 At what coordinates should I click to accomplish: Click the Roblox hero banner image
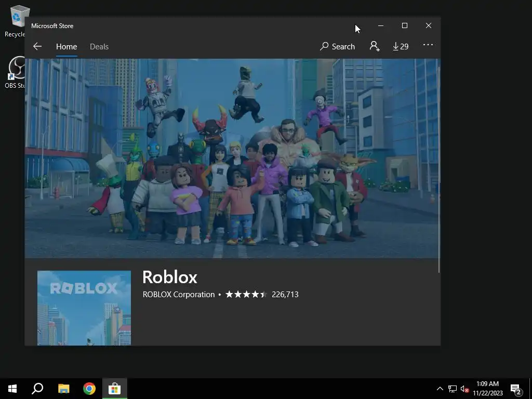click(x=232, y=158)
